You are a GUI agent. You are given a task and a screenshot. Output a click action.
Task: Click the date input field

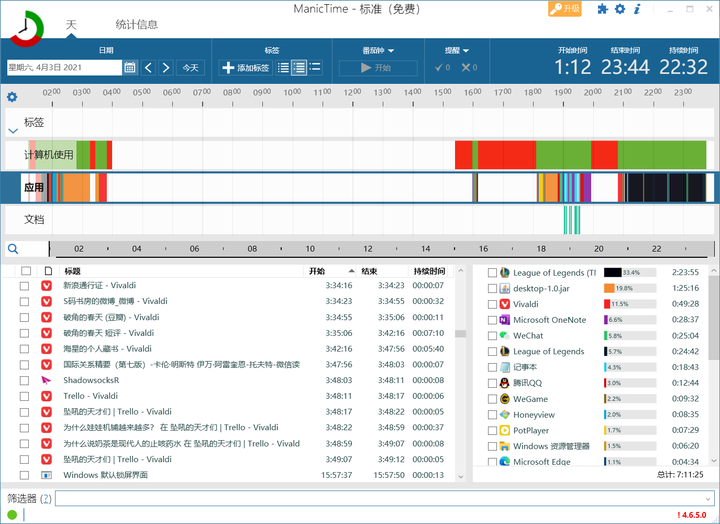(64, 68)
